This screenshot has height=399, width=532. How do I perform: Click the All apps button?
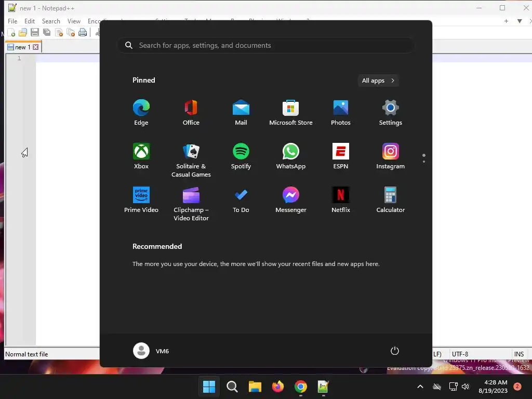[x=378, y=81]
